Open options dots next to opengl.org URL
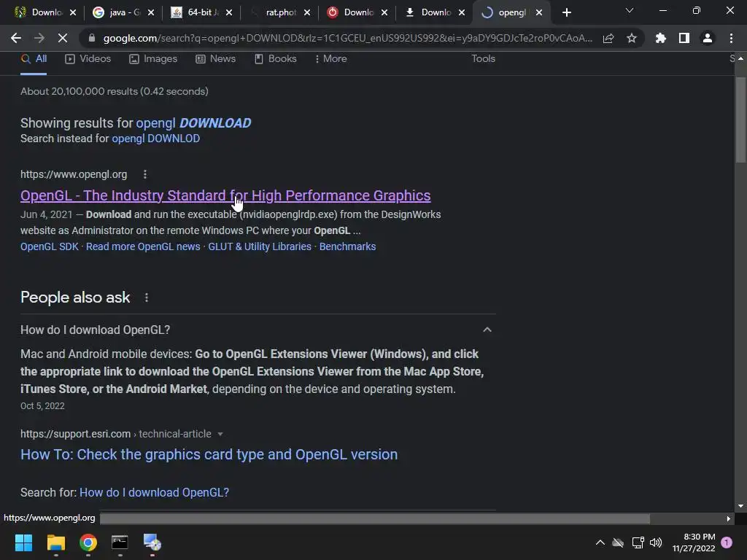The width and height of the screenshot is (747, 560). pyautogui.click(x=145, y=174)
